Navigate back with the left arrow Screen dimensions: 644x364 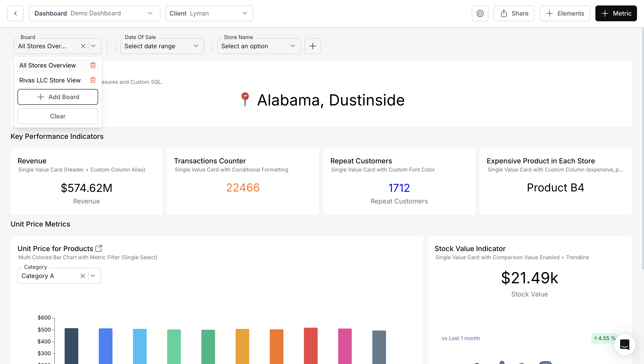(15, 13)
